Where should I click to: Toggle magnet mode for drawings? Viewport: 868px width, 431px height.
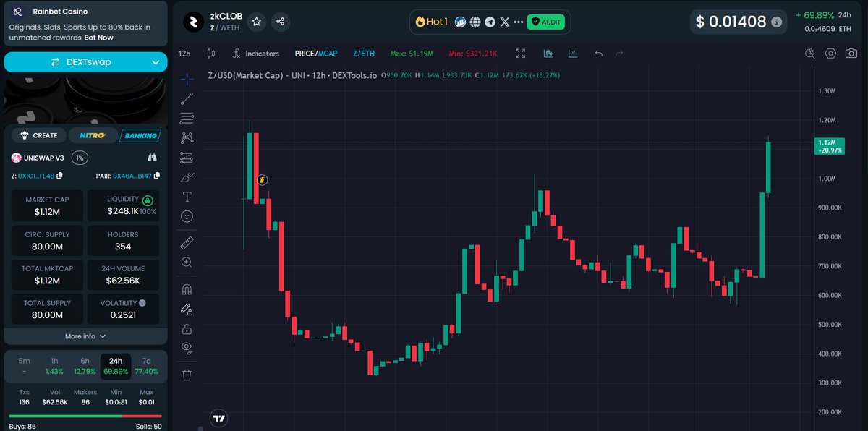(x=187, y=289)
